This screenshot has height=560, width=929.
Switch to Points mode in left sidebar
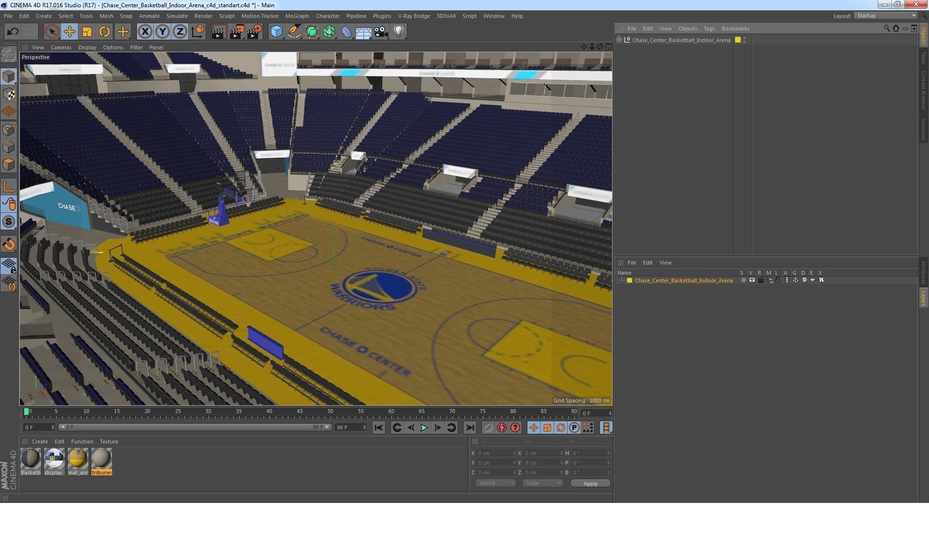pyautogui.click(x=9, y=130)
